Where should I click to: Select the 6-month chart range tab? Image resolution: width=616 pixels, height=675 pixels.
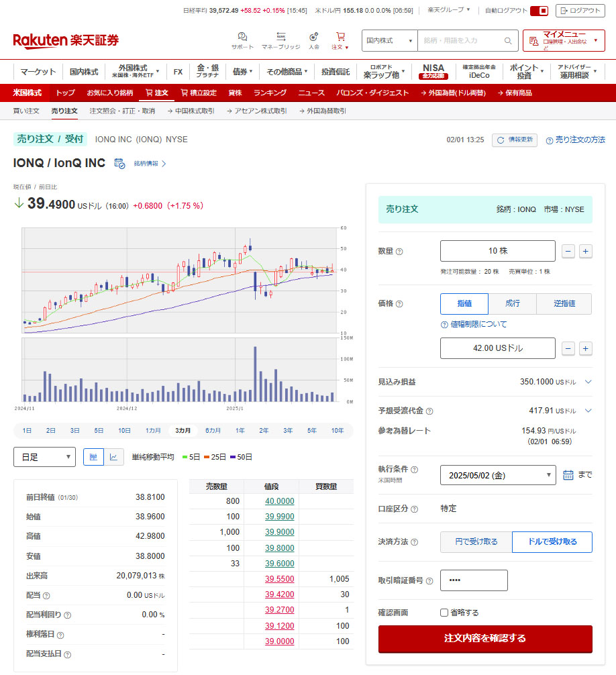(213, 431)
